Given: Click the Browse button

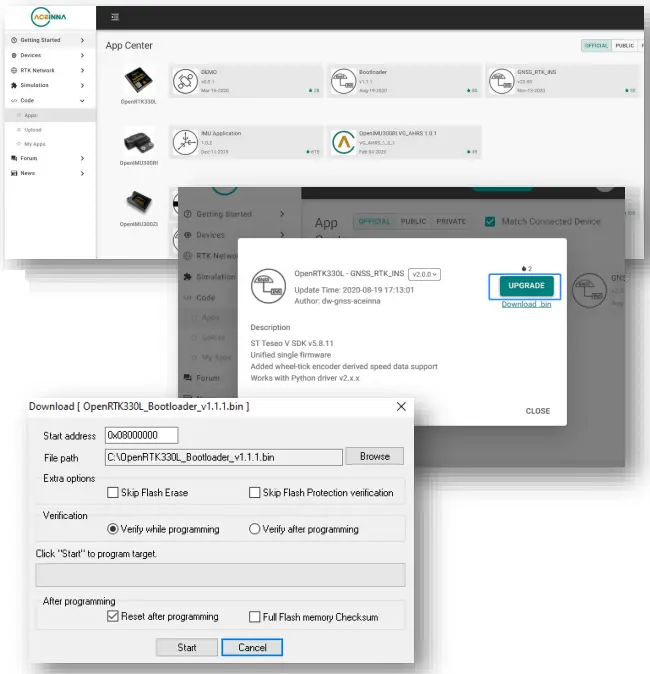Looking at the screenshot, I should 374,456.
